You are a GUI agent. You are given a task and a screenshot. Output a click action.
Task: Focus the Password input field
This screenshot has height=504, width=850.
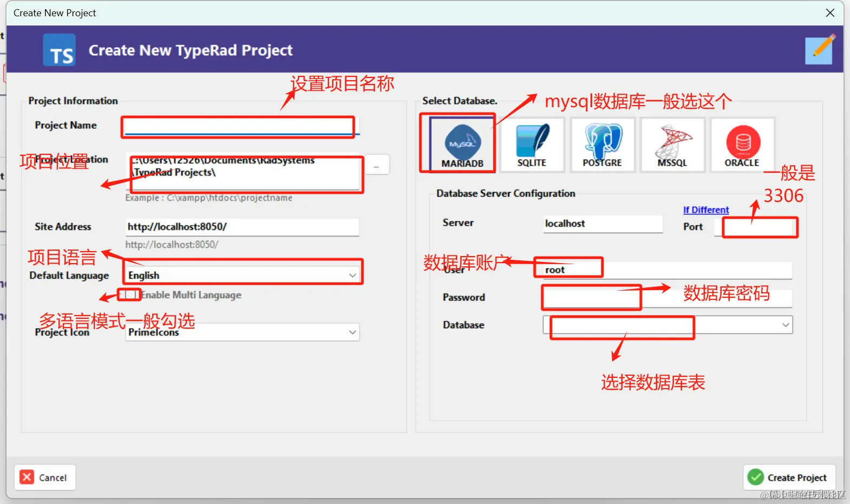667,298
